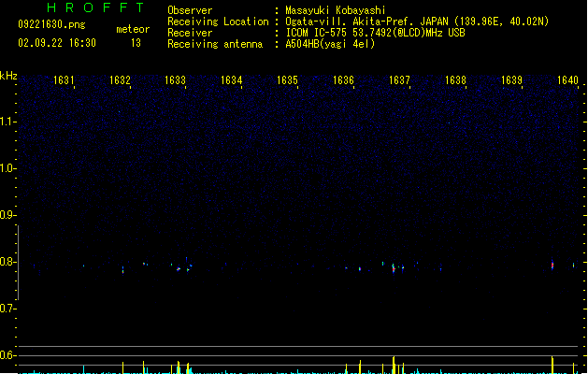Click the 0.6 kHz frequency label

pos(7,355)
